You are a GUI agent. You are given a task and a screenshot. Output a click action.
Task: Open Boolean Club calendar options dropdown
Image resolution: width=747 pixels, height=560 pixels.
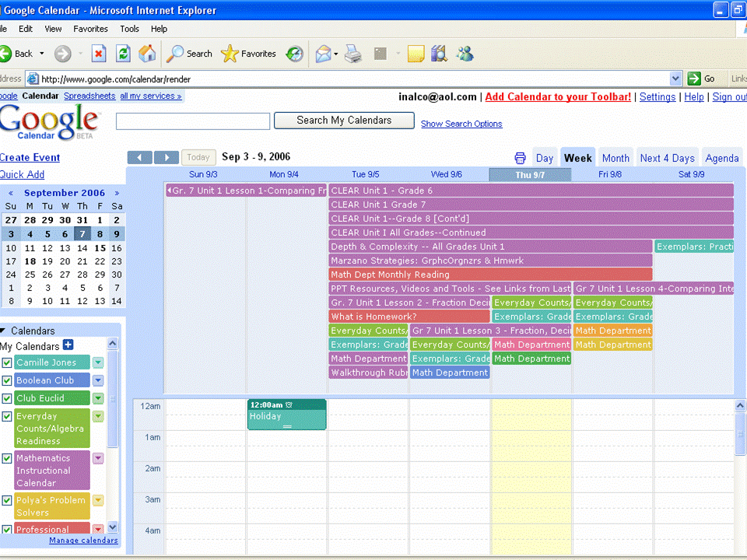click(x=98, y=380)
